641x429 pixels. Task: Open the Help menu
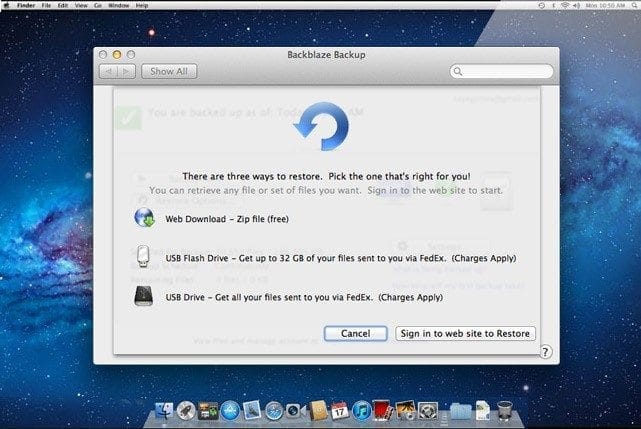tap(142, 5)
